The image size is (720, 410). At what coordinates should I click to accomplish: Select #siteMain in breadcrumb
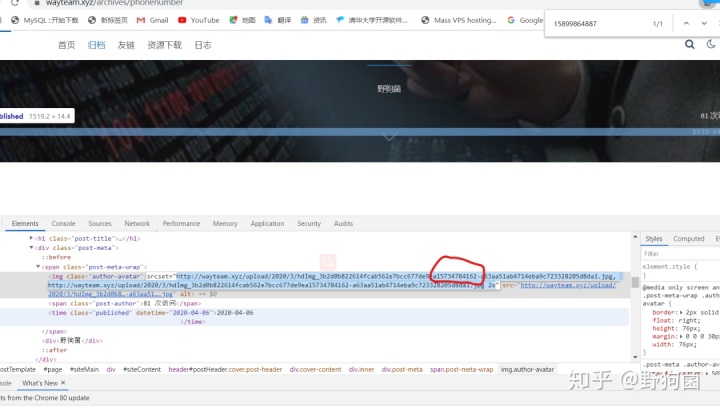coord(84,370)
